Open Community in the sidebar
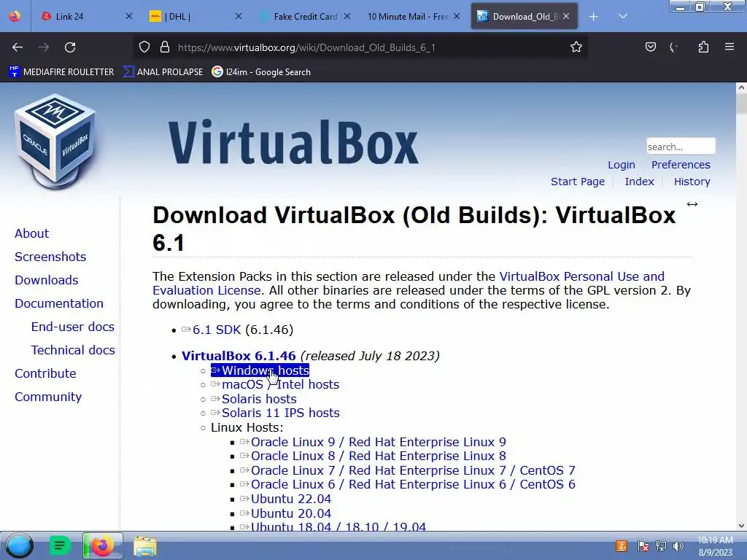The width and height of the screenshot is (747, 560). click(x=48, y=397)
